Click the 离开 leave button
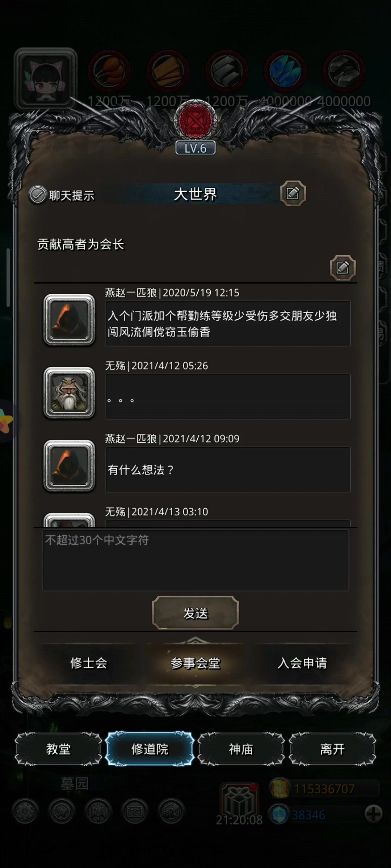Viewport: 391px width, 868px height. 332,749
